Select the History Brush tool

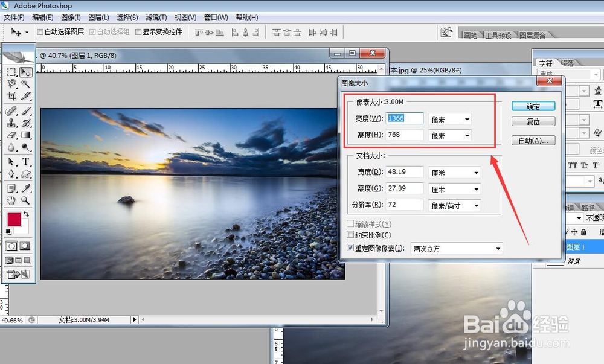point(25,123)
